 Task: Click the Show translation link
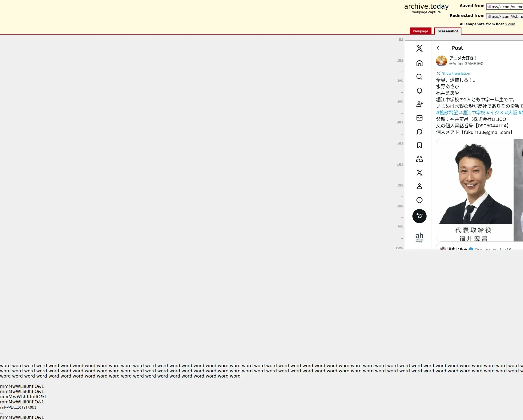(456, 73)
